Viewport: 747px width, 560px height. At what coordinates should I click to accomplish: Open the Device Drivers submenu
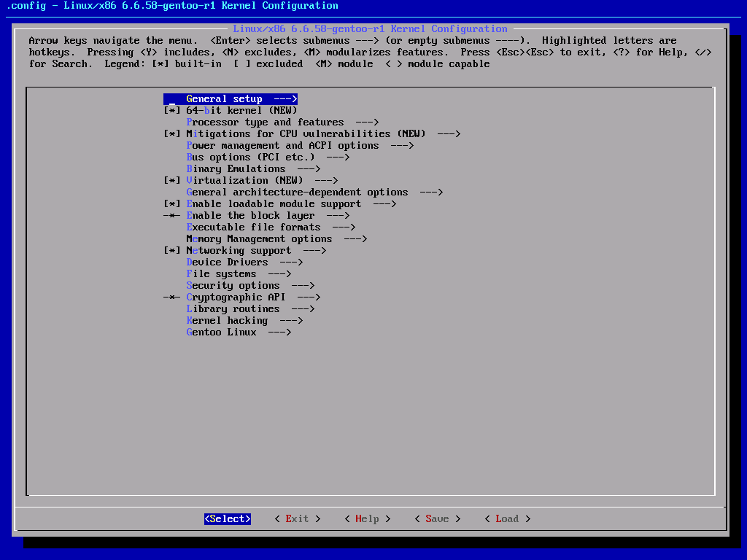pos(244,262)
